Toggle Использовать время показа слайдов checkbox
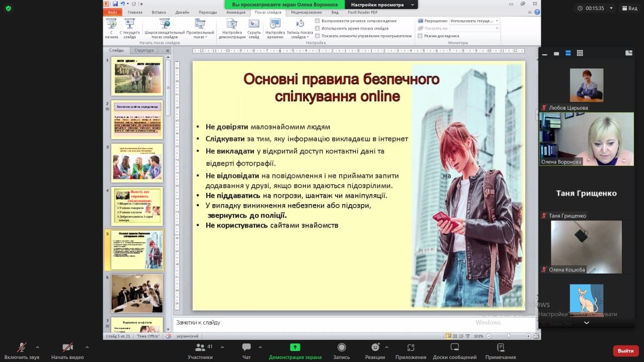This screenshot has width=644, height=362. (317, 29)
